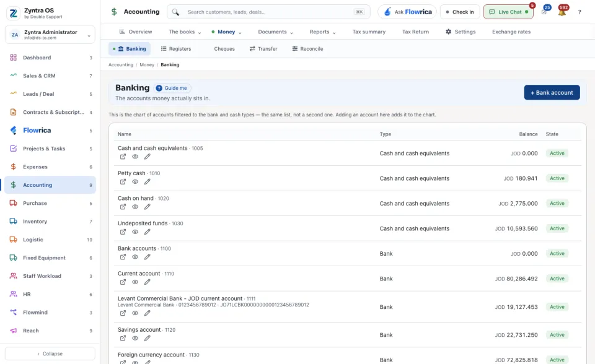View the Savings account details
595x364 pixels.
[135, 338]
